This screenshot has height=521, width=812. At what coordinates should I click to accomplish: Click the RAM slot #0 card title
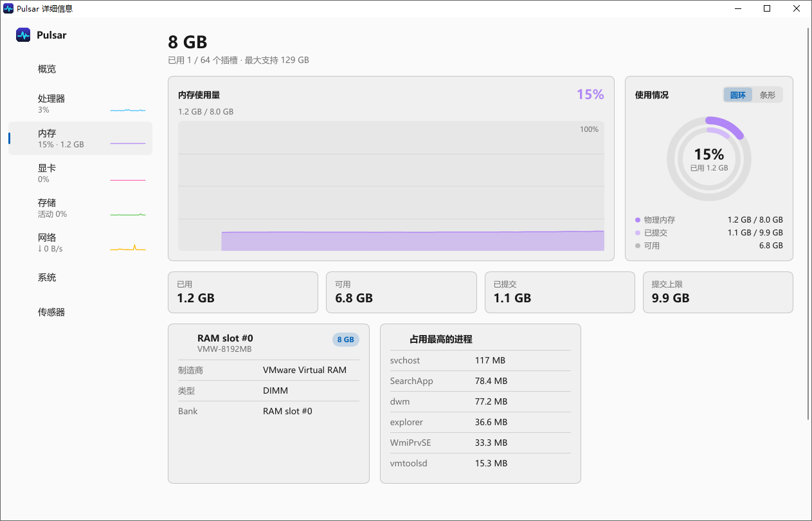(225, 338)
